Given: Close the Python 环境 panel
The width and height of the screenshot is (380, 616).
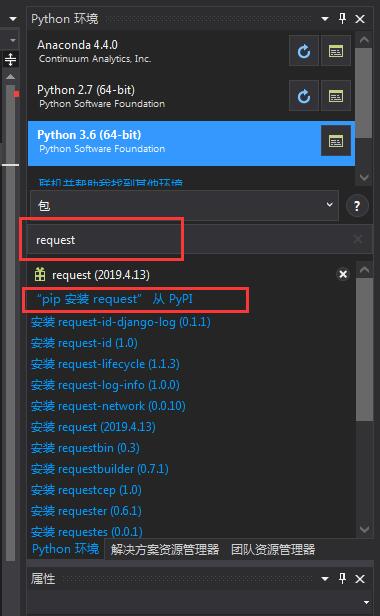Looking at the screenshot, I should click(x=360, y=19).
